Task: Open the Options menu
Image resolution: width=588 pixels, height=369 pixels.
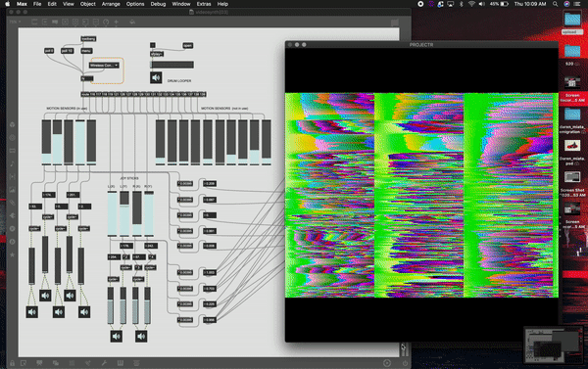Action: click(x=135, y=4)
